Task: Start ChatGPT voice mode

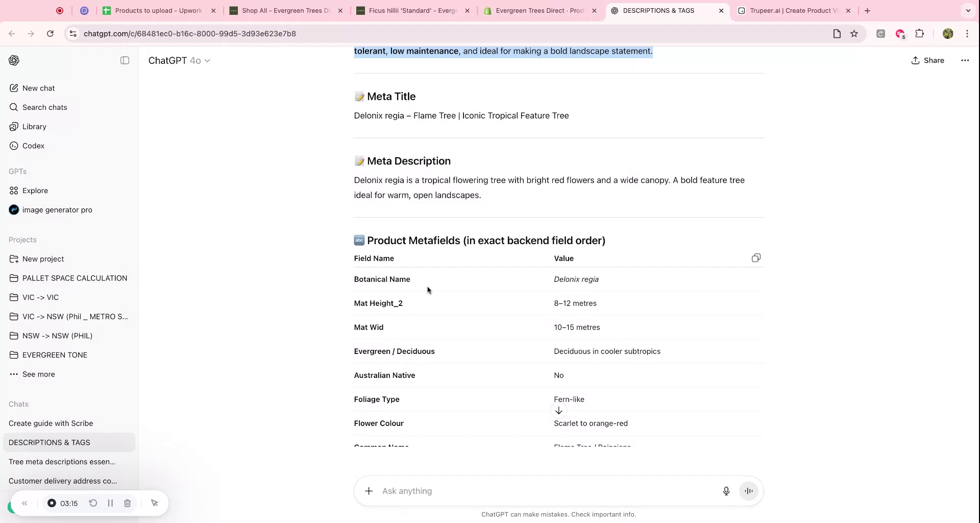Action: tap(748, 491)
